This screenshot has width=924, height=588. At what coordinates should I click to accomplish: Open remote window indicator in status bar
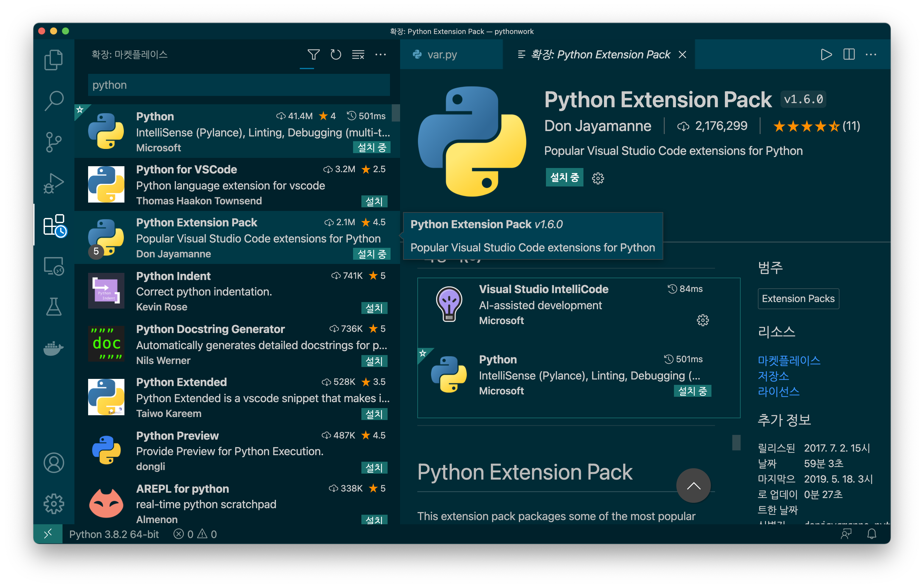coord(48,534)
